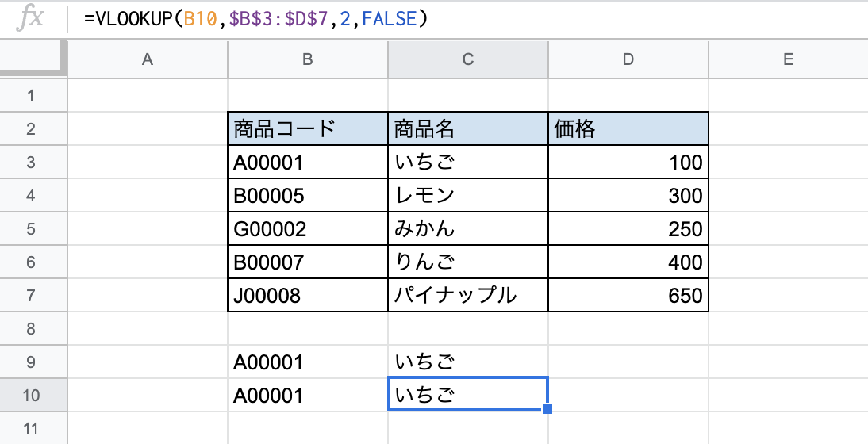The height and width of the screenshot is (444, 868).
Task: Select the price cell 100
Action: [628, 162]
